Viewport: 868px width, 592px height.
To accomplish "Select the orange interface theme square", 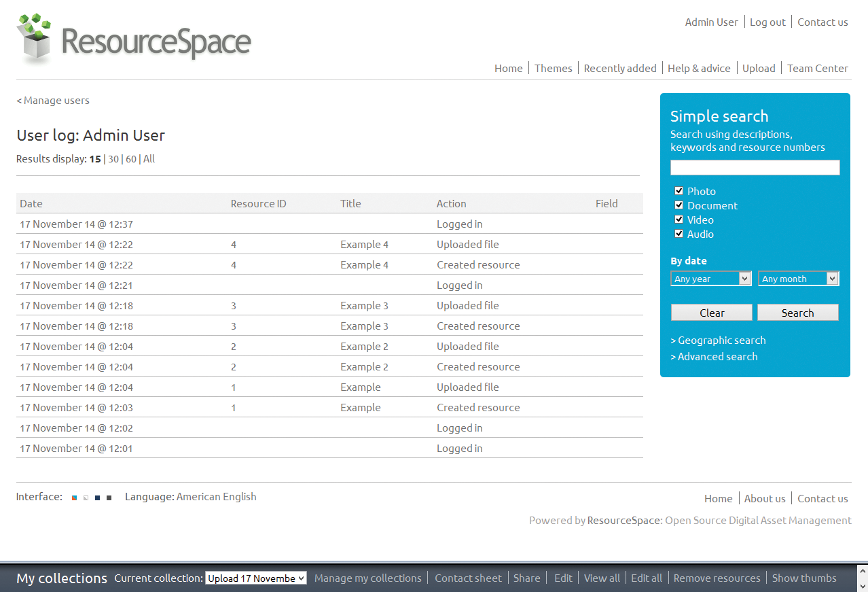I will tap(74, 497).
